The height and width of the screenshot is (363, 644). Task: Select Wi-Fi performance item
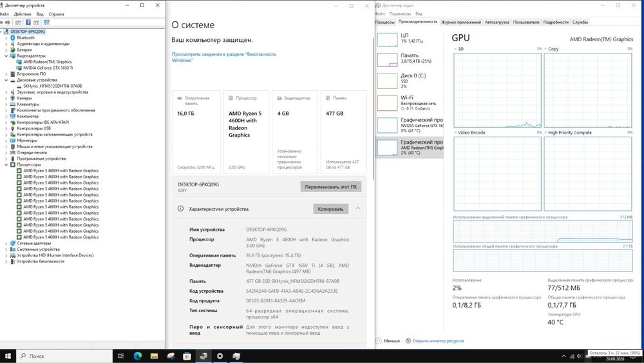[410, 103]
